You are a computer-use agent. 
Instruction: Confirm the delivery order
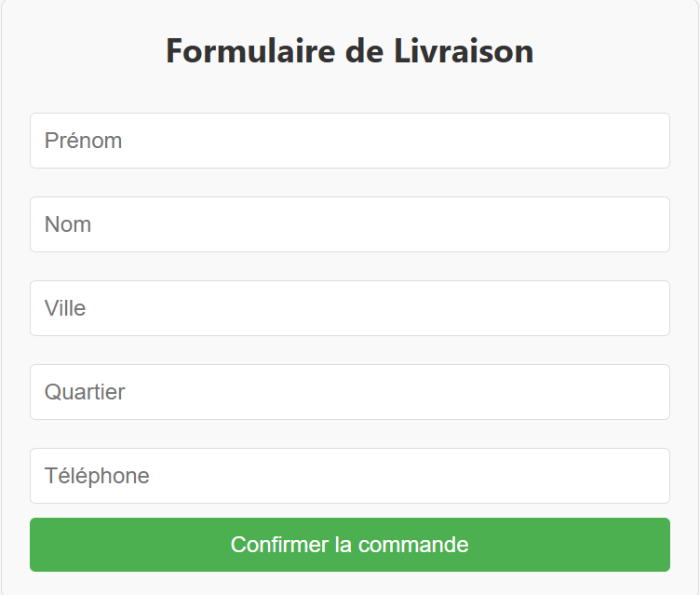(350, 545)
